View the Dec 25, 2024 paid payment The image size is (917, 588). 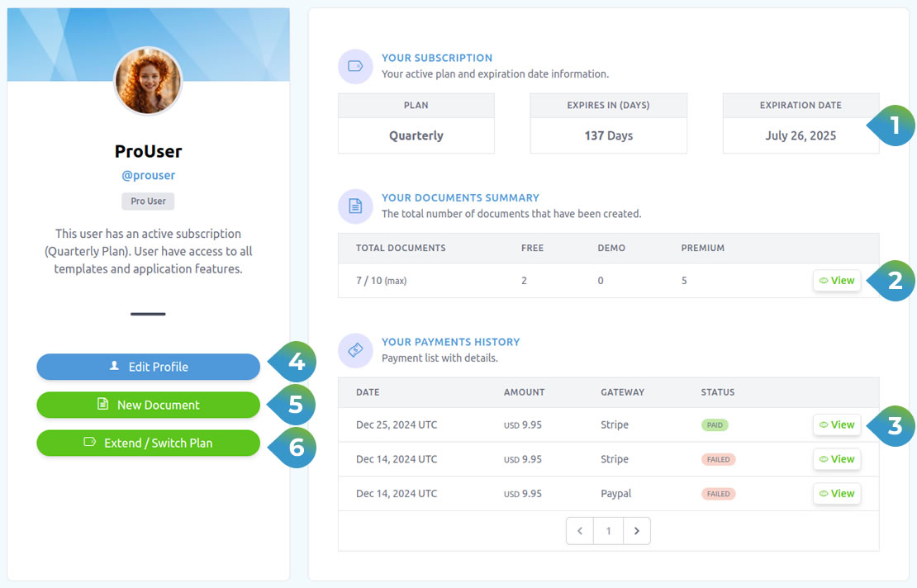click(837, 424)
